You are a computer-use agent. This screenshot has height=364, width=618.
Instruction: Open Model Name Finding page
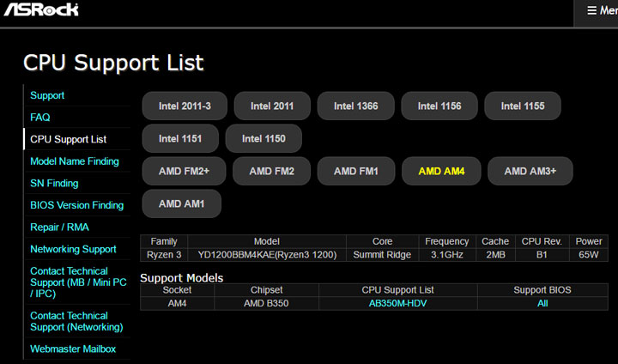click(x=75, y=161)
